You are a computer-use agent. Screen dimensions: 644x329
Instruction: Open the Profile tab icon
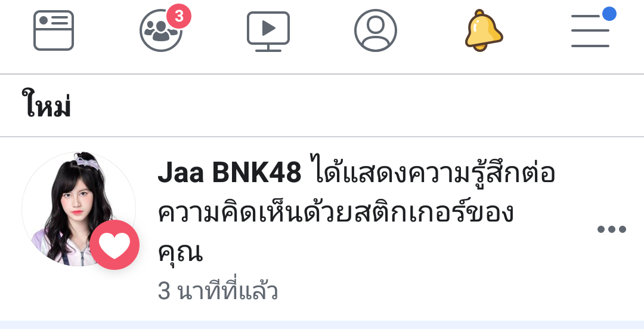click(x=376, y=30)
